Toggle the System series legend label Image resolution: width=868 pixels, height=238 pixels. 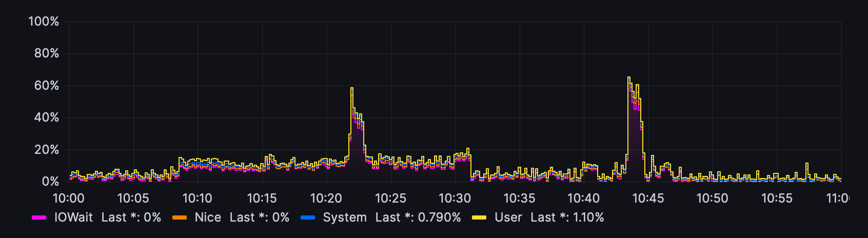click(345, 217)
